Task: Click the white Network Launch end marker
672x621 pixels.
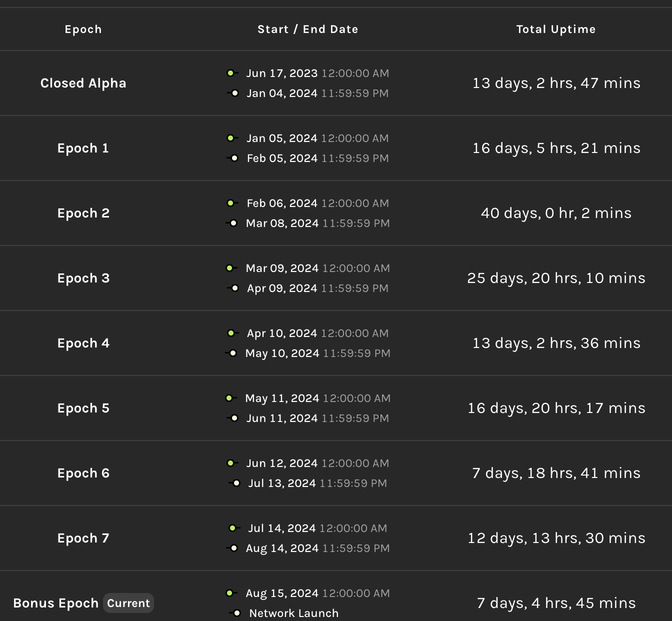Action: [237, 613]
